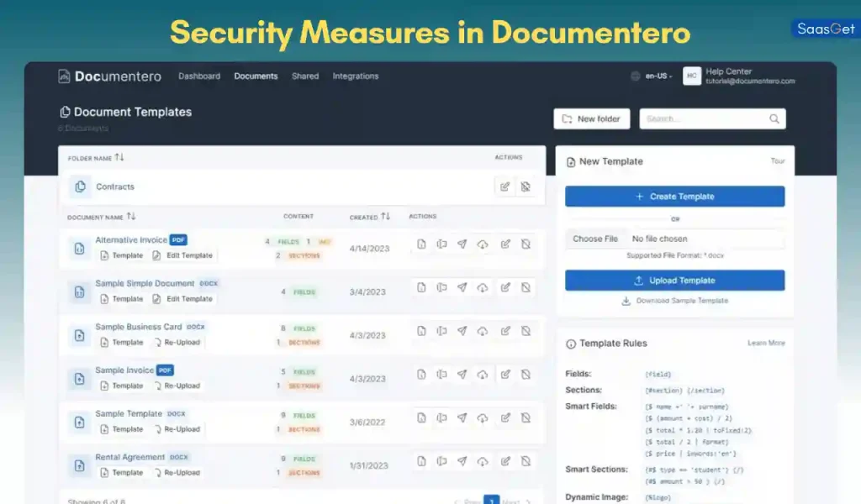Open the Sample Invoice document
The image size is (861, 504).
tap(124, 370)
